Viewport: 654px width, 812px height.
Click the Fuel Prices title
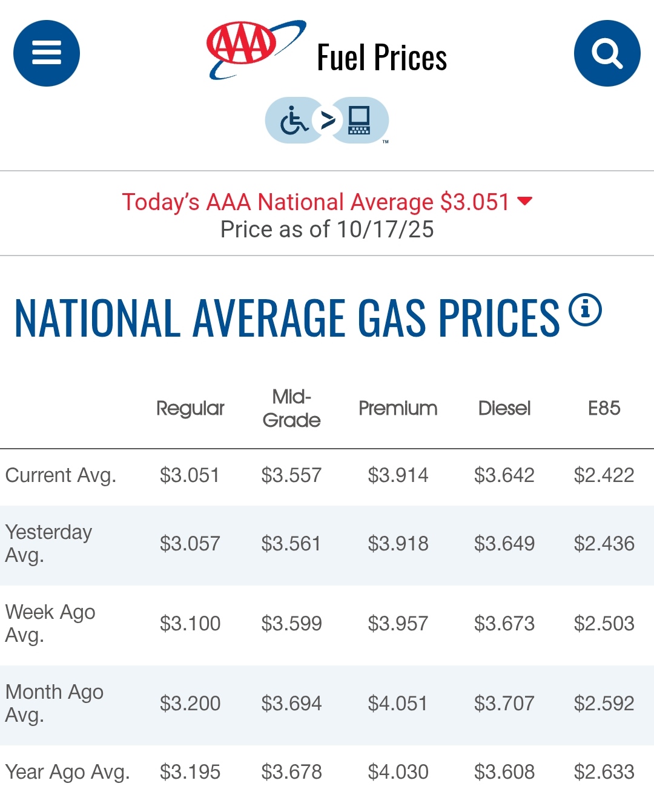(381, 58)
